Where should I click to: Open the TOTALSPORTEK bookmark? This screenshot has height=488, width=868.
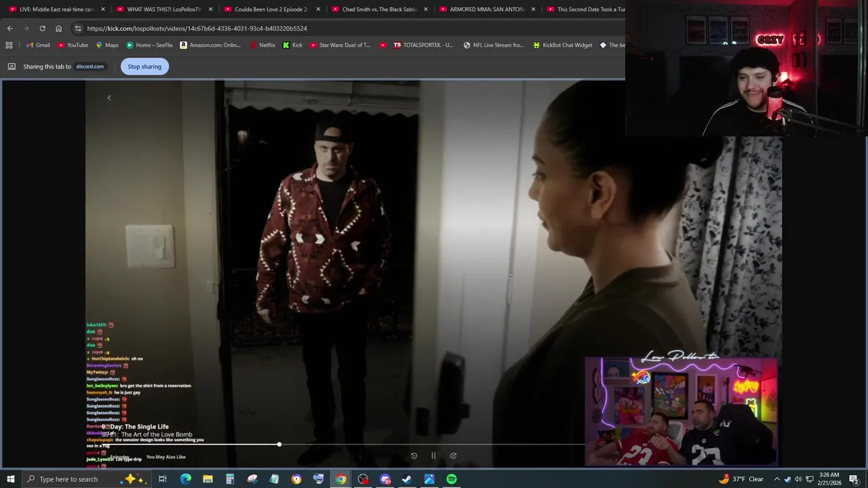coord(423,45)
